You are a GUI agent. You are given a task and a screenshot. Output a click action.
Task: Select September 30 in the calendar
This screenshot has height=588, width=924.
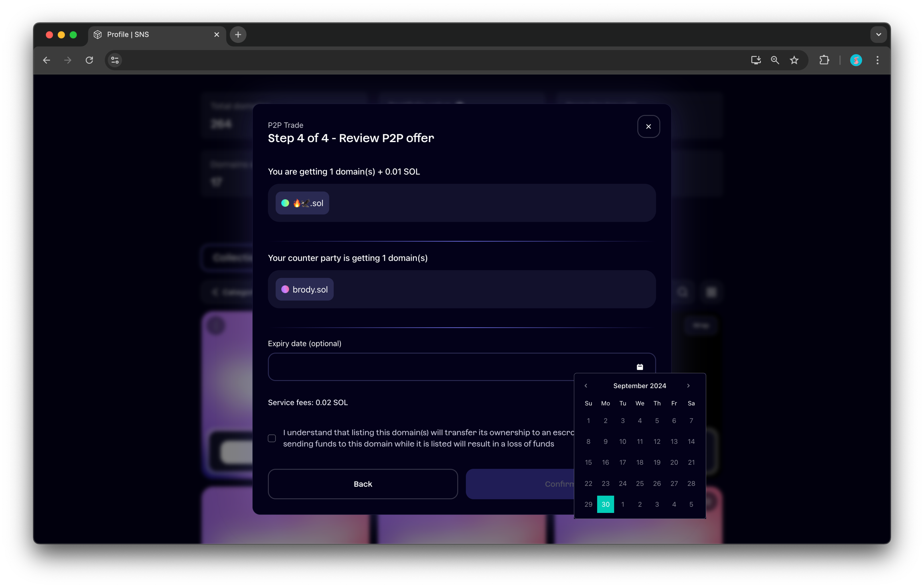[x=605, y=505]
